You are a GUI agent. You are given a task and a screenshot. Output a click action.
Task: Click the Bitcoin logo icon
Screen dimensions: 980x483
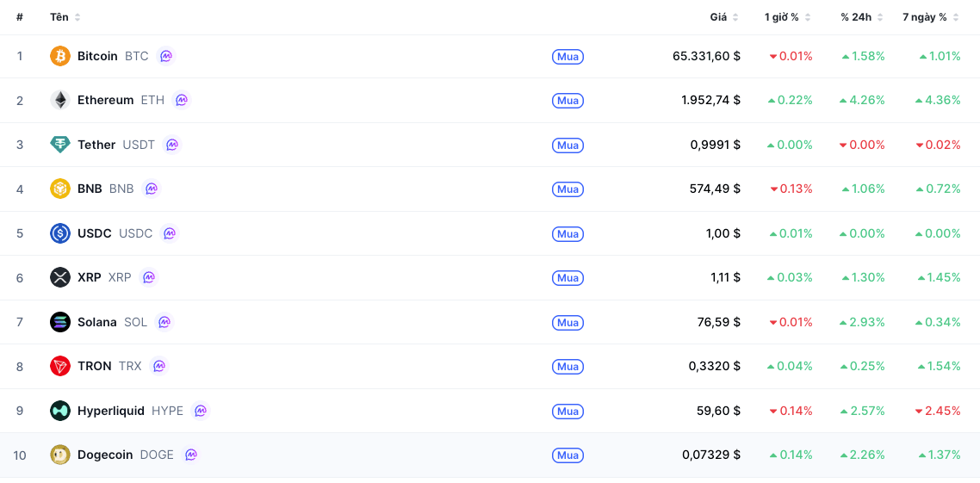[60, 56]
